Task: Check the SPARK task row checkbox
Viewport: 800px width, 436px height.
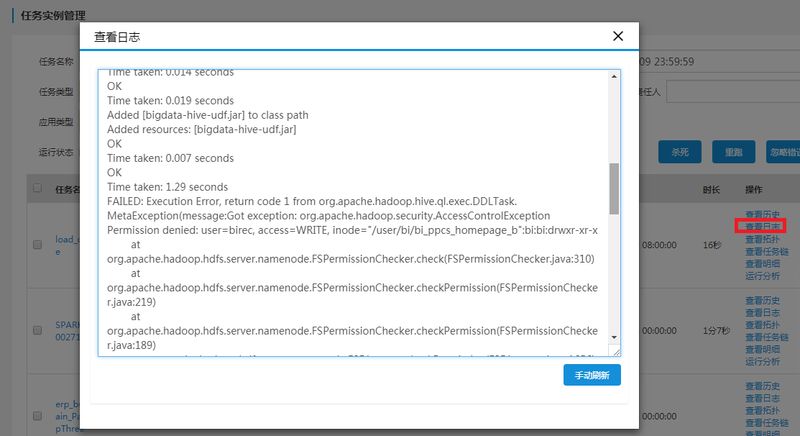Action: [38, 329]
